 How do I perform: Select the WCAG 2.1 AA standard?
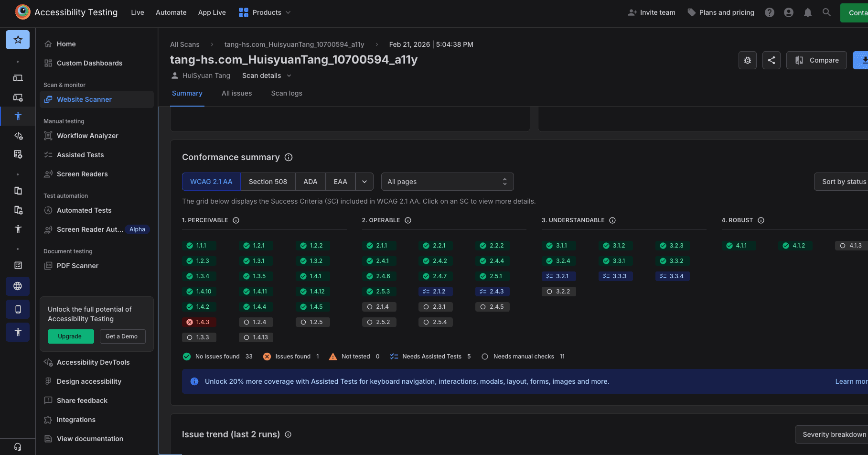211,182
